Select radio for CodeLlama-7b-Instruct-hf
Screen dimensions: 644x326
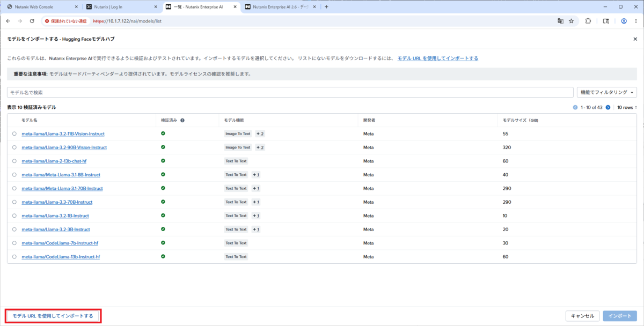(14, 243)
